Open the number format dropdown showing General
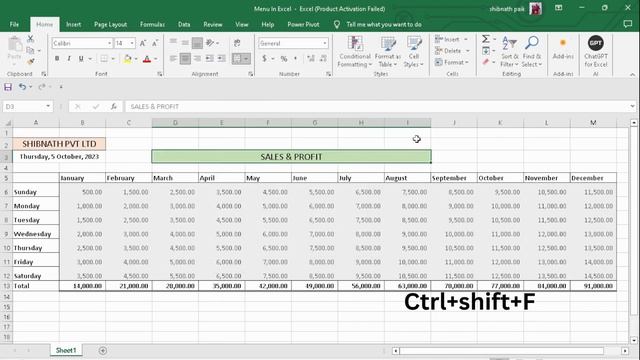This screenshot has width=640, height=360. coord(324,43)
